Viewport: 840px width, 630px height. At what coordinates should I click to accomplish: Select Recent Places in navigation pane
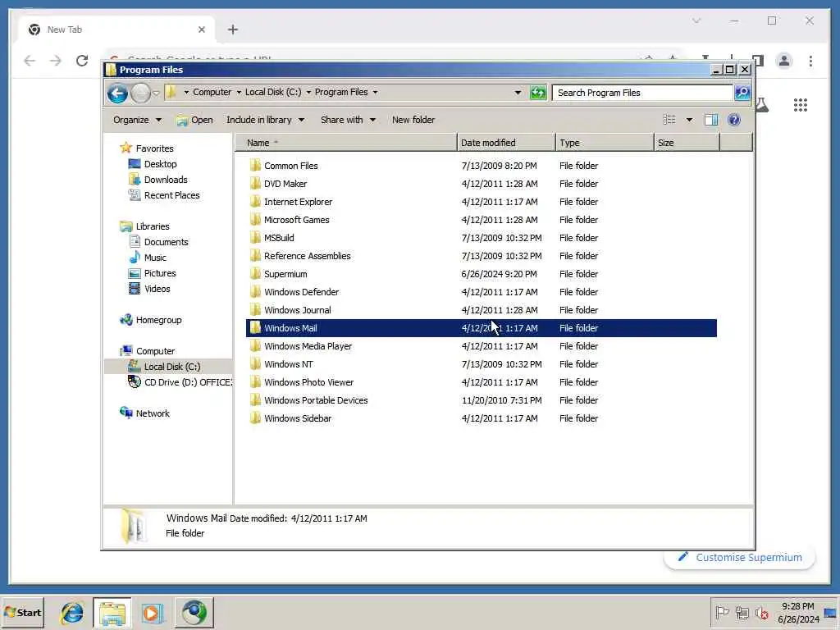click(x=171, y=195)
